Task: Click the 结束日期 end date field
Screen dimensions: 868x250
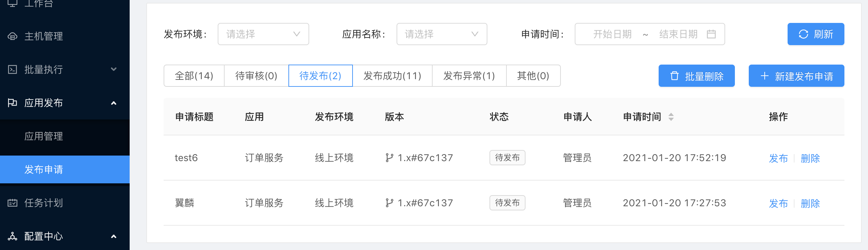Action: [678, 34]
